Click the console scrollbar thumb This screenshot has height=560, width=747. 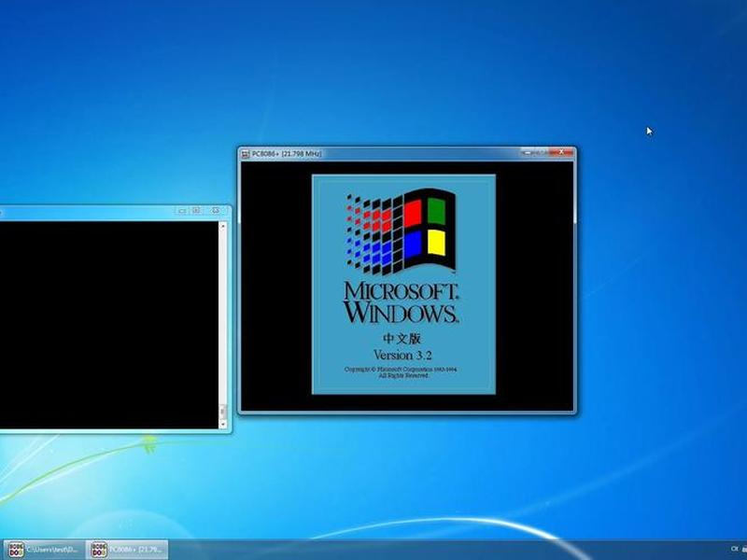coord(222,412)
